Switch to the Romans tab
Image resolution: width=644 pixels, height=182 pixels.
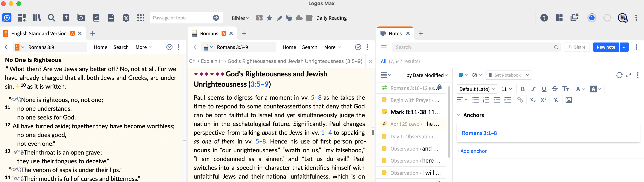209,34
